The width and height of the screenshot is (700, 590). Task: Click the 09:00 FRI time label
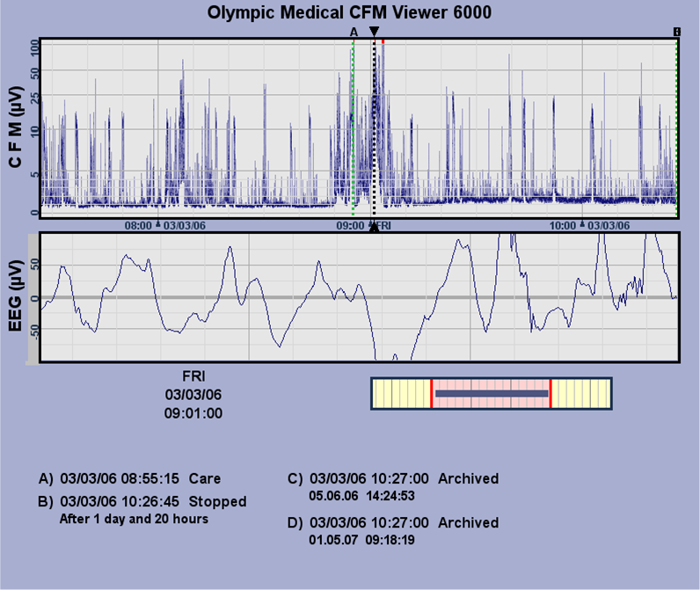pos(363,225)
